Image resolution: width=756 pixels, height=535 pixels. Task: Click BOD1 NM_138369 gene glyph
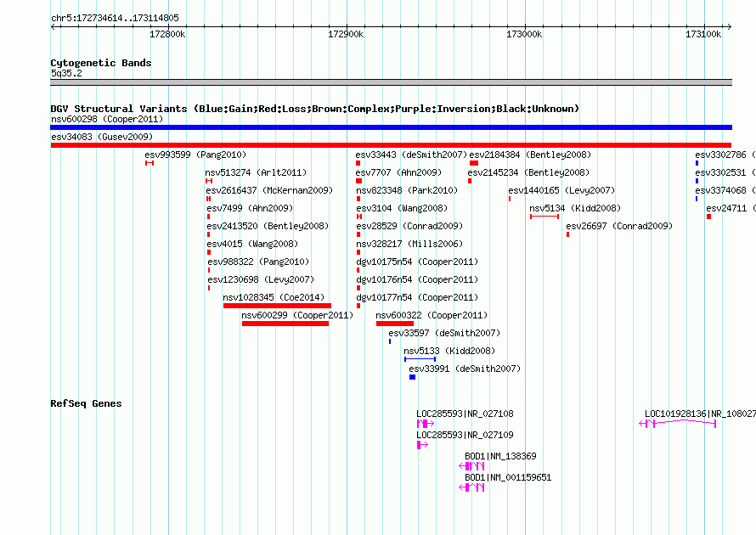[x=471, y=466]
